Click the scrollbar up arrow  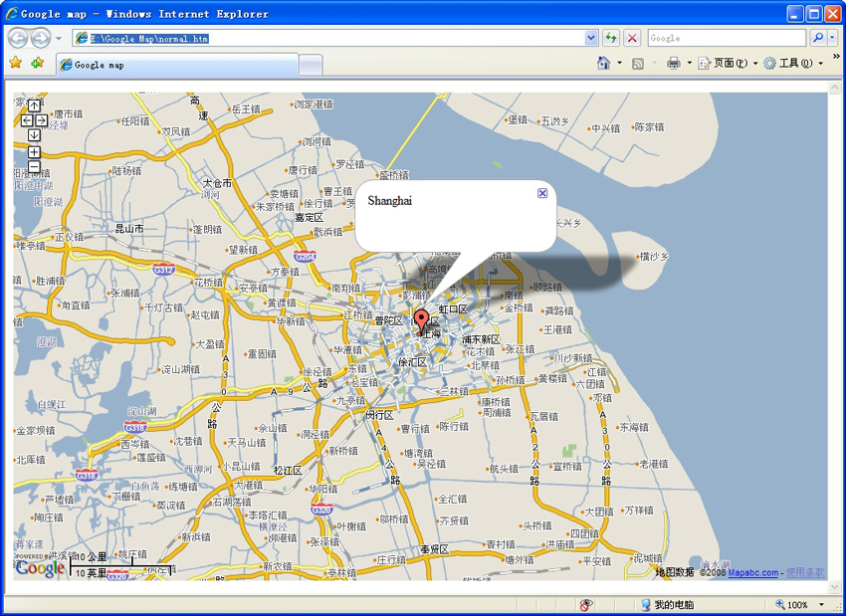[x=834, y=88]
